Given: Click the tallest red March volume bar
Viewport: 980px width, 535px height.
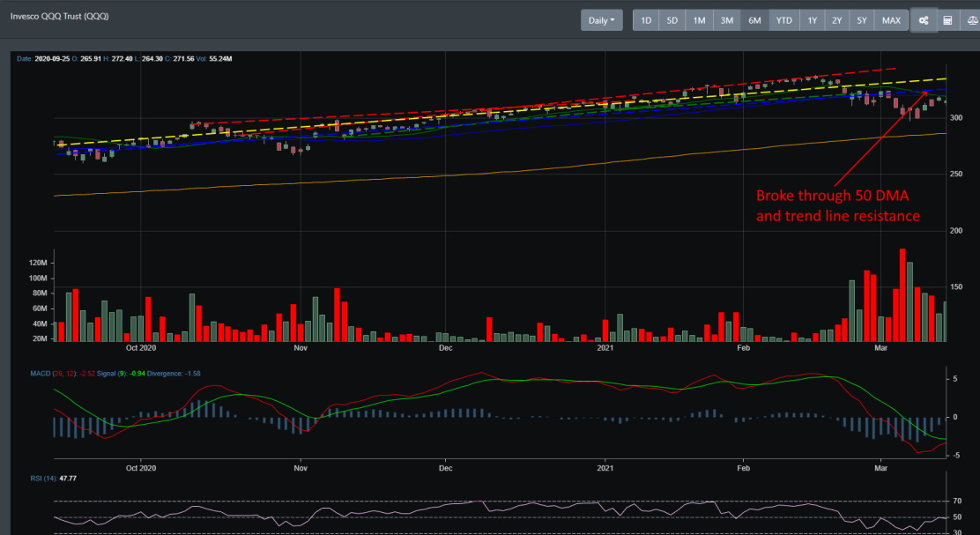Looking at the screenshot, I should (902, 295).
